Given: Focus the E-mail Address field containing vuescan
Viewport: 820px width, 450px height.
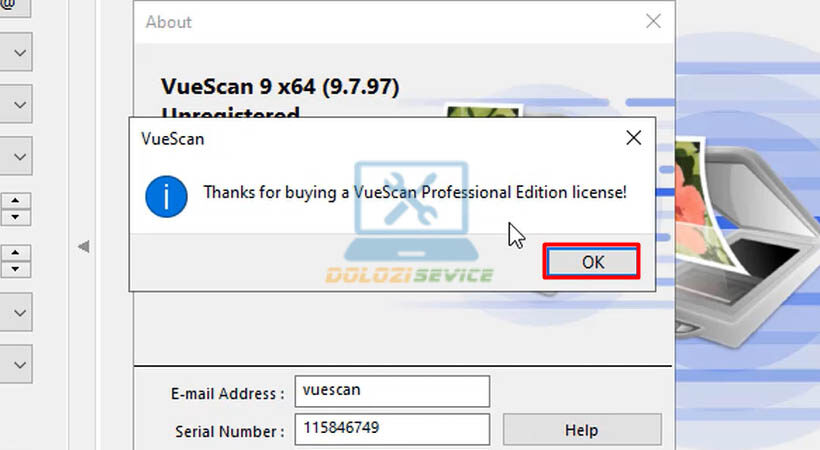Looking at the screenshot, I should pos(392,391).
